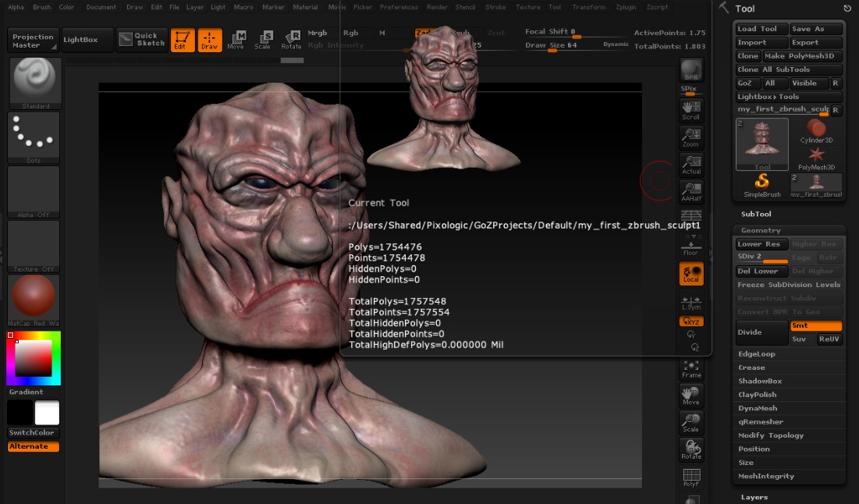Click the Scale magnifier icon on right shelf
The width and height of the screenshot is (859, 504).
[x=691, y=422]
